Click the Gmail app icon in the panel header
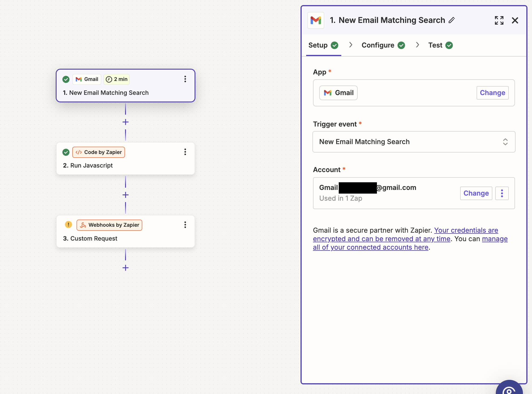This screenshot has width=532, height=394. (x=316, y=20)
